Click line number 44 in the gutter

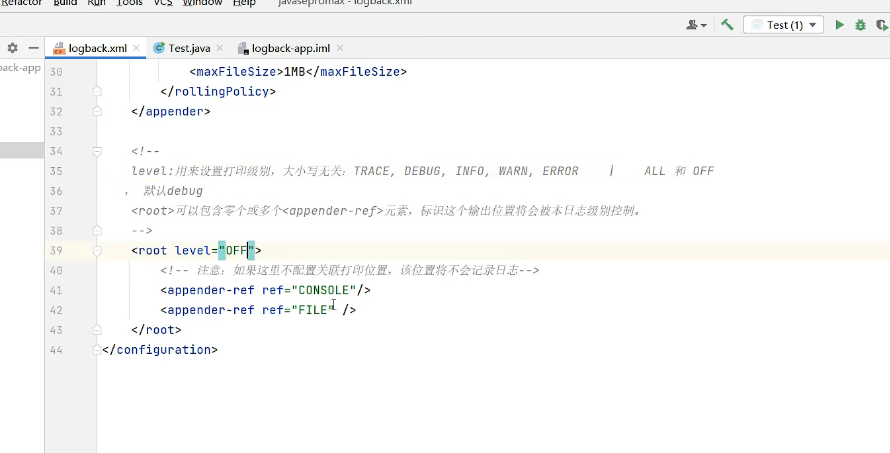pos(56,350)
